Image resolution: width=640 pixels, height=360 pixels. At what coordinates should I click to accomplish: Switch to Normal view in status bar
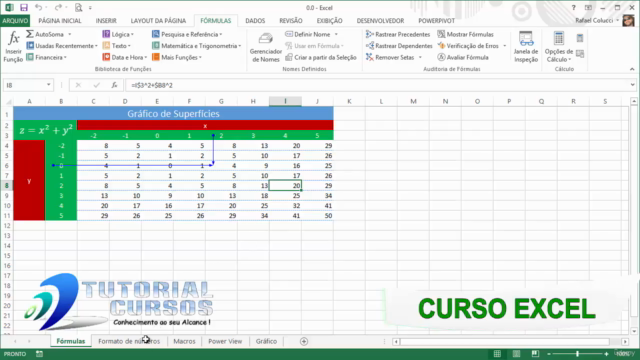(497, 354)
